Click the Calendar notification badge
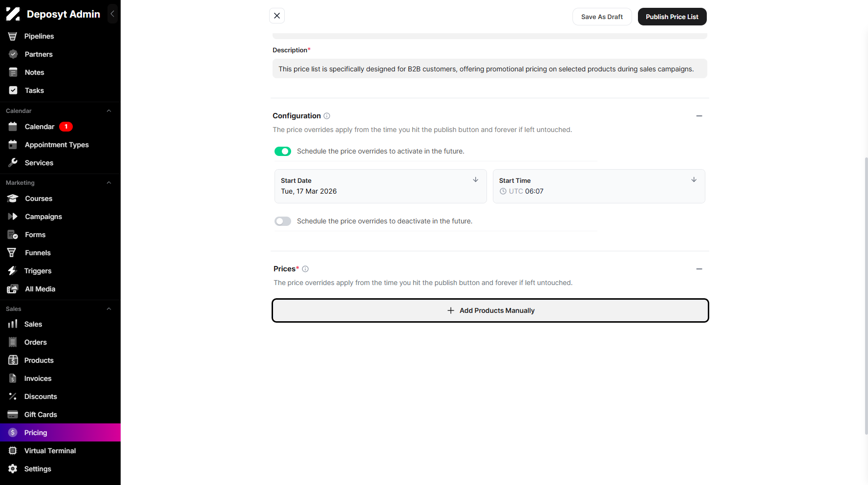Viewport: 868px width, 485px height. click(66, 127)
